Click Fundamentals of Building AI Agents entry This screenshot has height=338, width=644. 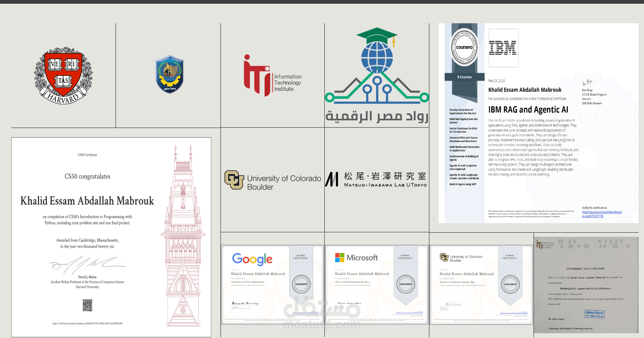pos(464,158)
